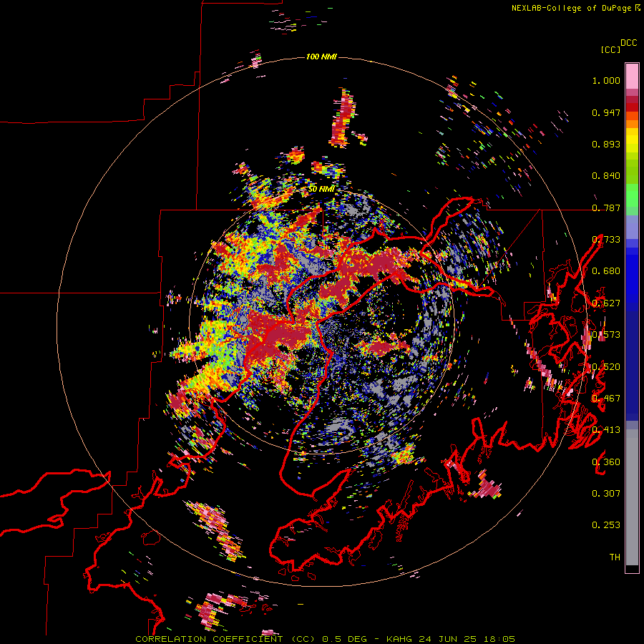The height and width of the screenshot is (644, 644).
Task: Click the DCC label above the color scale
Action: coord(628,43)
